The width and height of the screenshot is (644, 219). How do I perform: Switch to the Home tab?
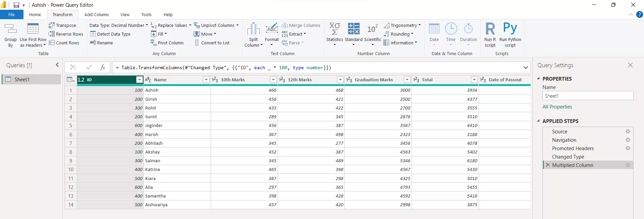pos(35,14)
